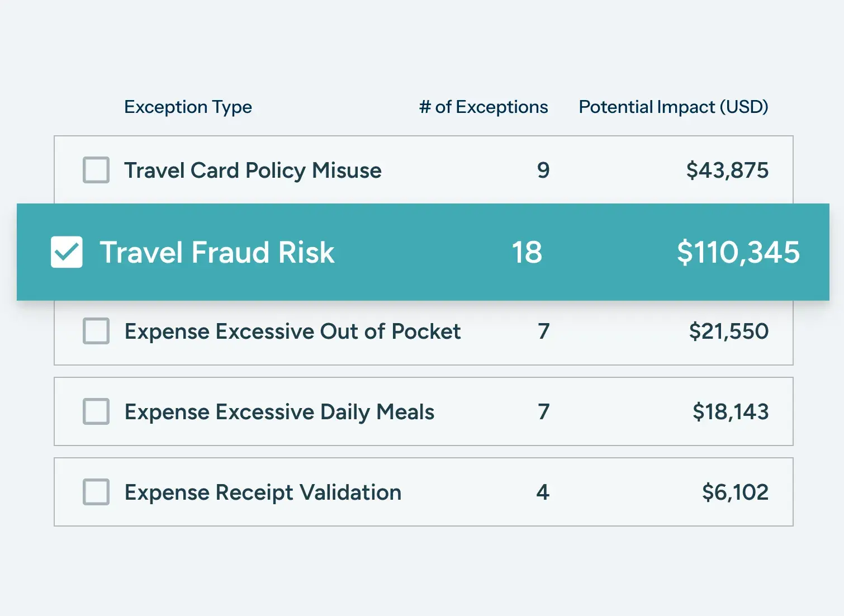Open the Expense Excessive Out of Pocket row

391,331
